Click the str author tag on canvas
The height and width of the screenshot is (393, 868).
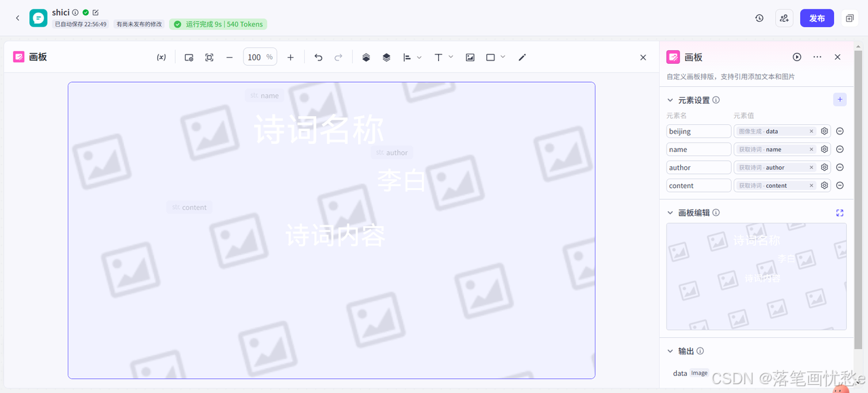(392, 153)
